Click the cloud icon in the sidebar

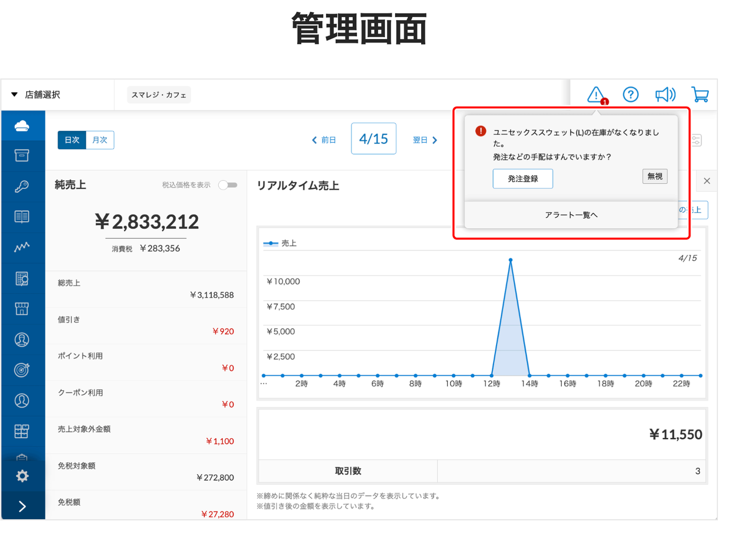tap(22, 126)
